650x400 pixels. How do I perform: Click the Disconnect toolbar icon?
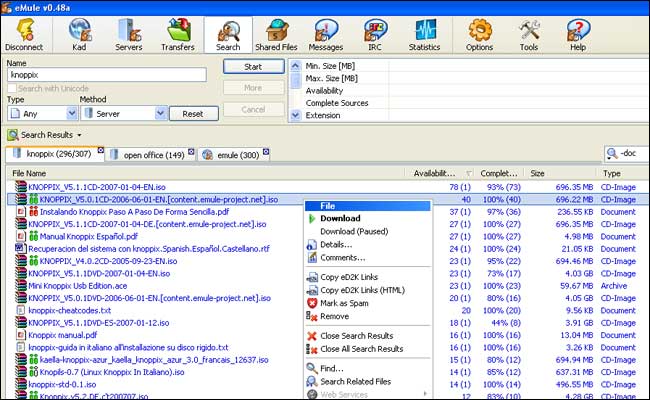click(23, 33)
